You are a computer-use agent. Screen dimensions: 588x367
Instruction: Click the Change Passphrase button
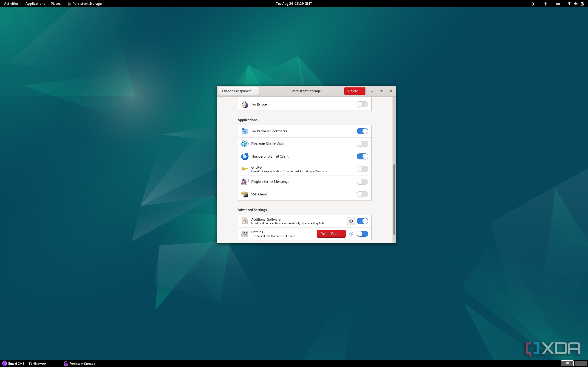pos(238,91)
